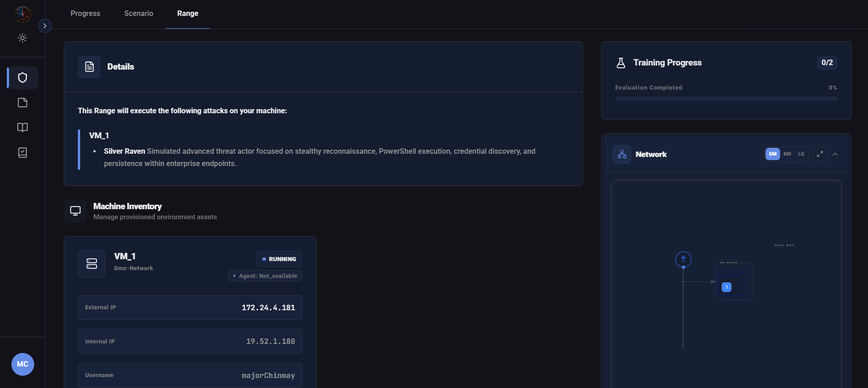Click the User Net label in network map

(784, 245)
